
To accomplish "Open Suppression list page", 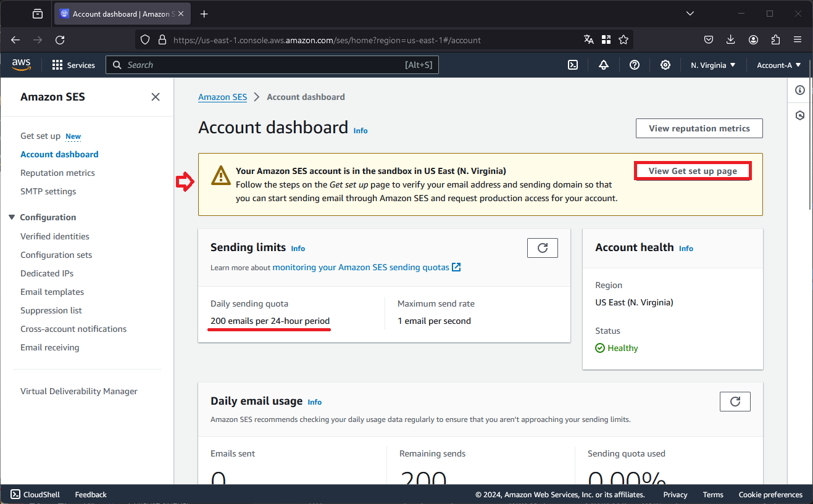I will [51, 310].
